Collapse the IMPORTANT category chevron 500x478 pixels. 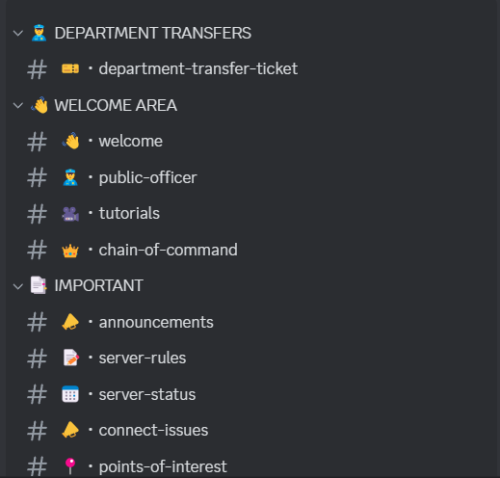click(x=18, y=286)
